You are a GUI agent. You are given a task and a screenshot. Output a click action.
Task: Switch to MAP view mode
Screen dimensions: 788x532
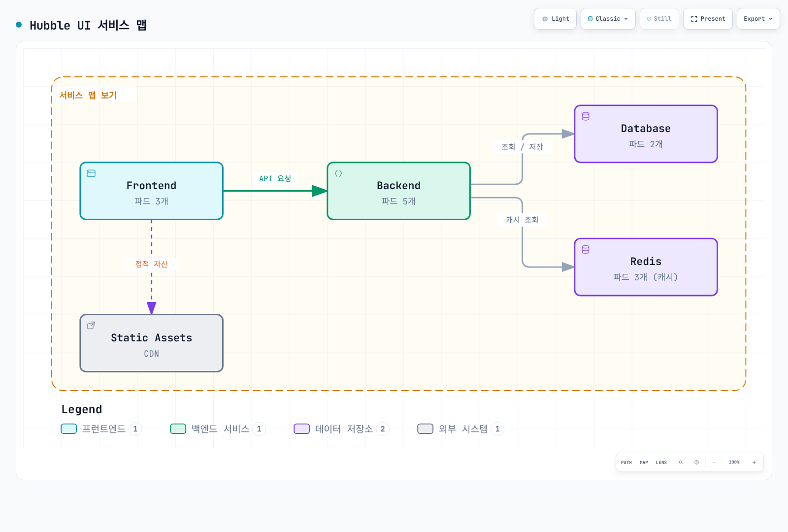(644, 463)
